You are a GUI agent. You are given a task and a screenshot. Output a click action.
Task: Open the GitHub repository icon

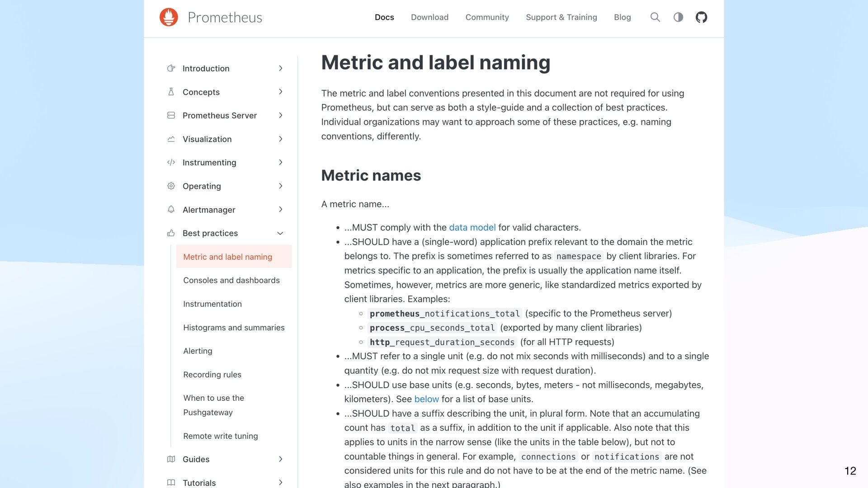(701, 17)
